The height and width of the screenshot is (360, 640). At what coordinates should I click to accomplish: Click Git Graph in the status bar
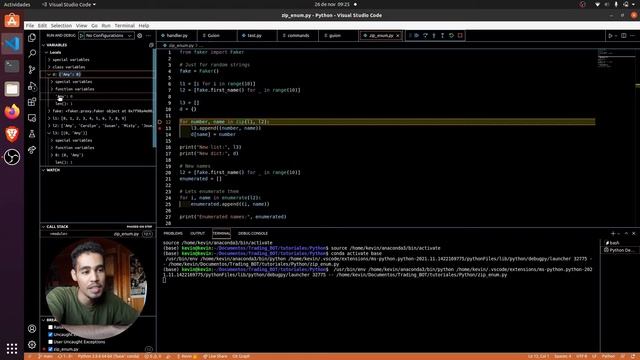coord(241,356)
